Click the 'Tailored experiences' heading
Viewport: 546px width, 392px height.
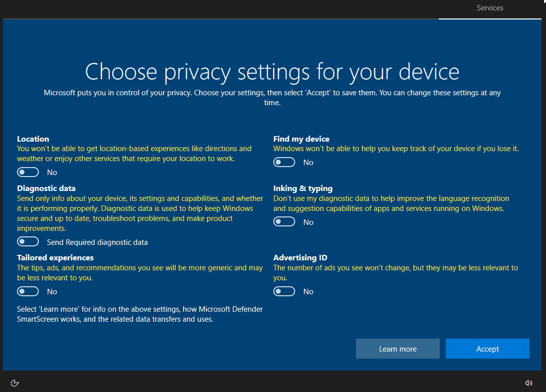point(55,258)
